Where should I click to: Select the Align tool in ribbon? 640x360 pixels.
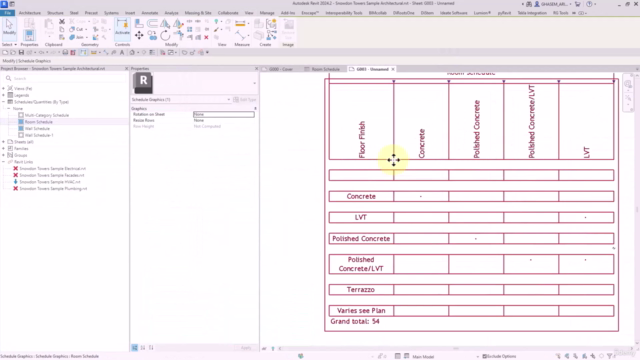point(139,23)
